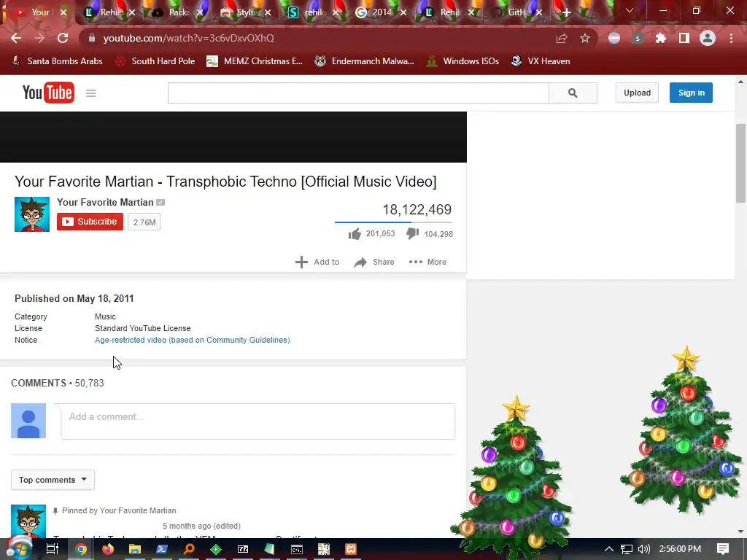Click the thumbs-down dislike icon
747x560 pixels.
pos(413,233)
